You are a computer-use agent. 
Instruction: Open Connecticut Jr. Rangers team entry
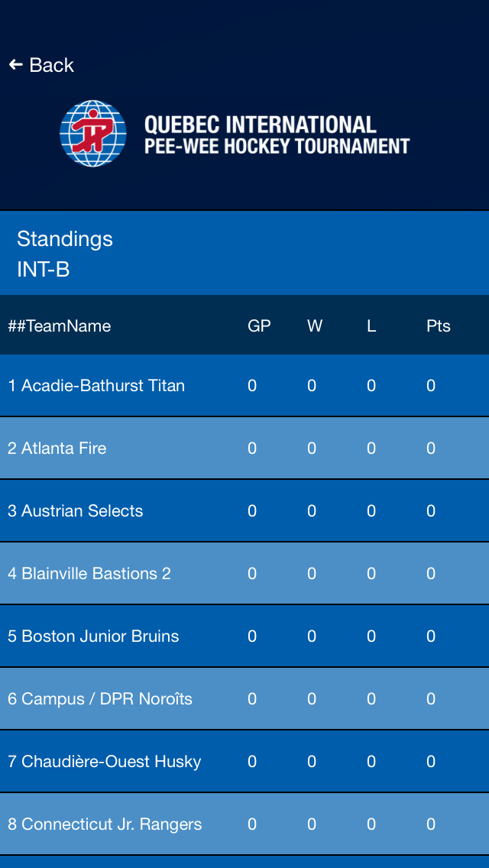click(x=244, y=824)
